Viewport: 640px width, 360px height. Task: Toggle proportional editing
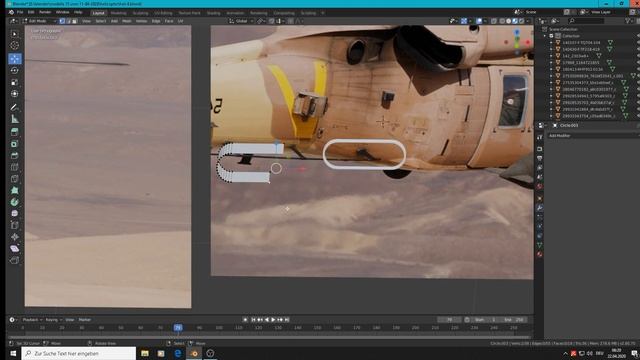click(290, 21)
